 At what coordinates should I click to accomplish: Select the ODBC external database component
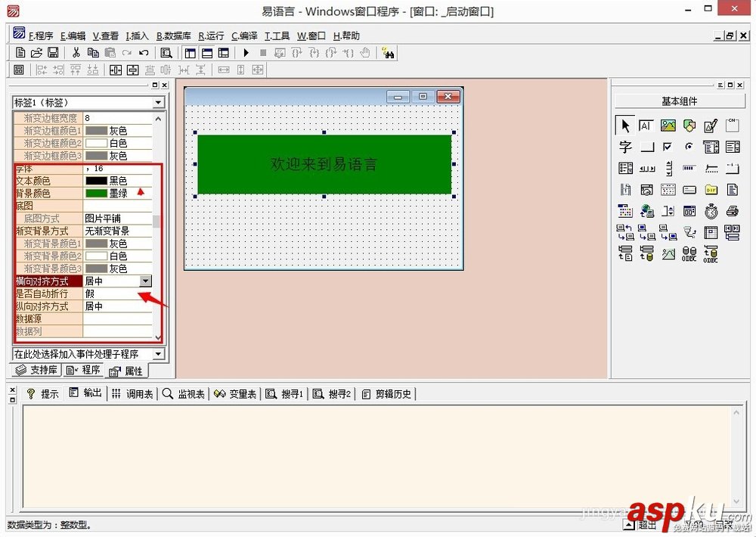click(x=689, y=254)
